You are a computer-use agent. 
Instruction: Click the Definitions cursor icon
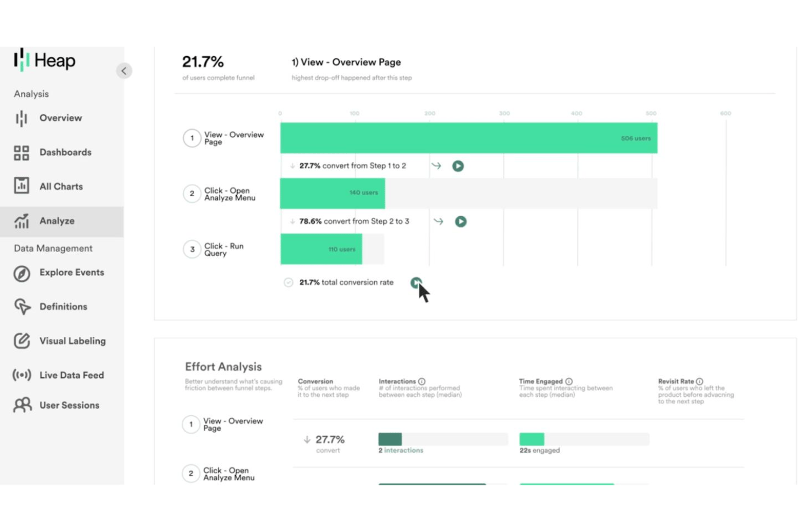point(22,307)
